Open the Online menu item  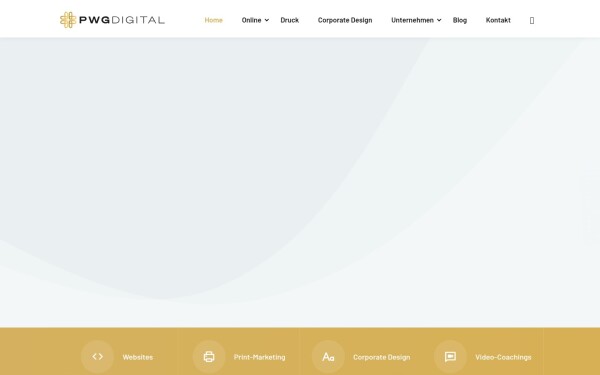click(251, 20)
